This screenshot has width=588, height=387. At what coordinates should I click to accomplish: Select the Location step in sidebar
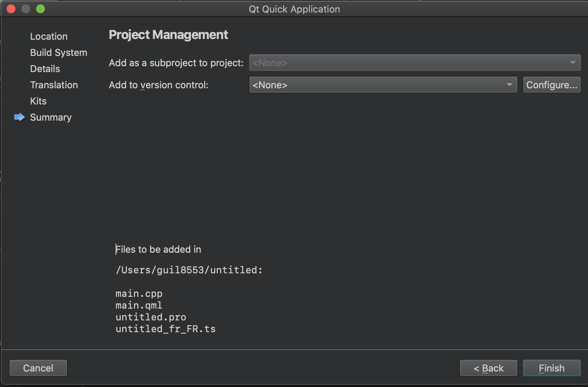[49, 36]
